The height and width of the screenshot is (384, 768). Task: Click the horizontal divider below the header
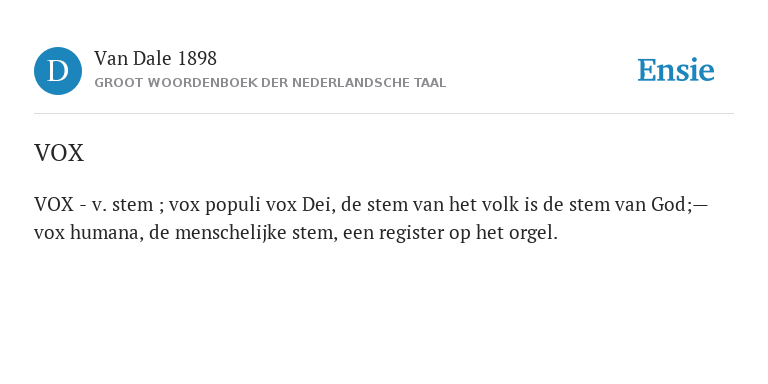click(384, 114)
